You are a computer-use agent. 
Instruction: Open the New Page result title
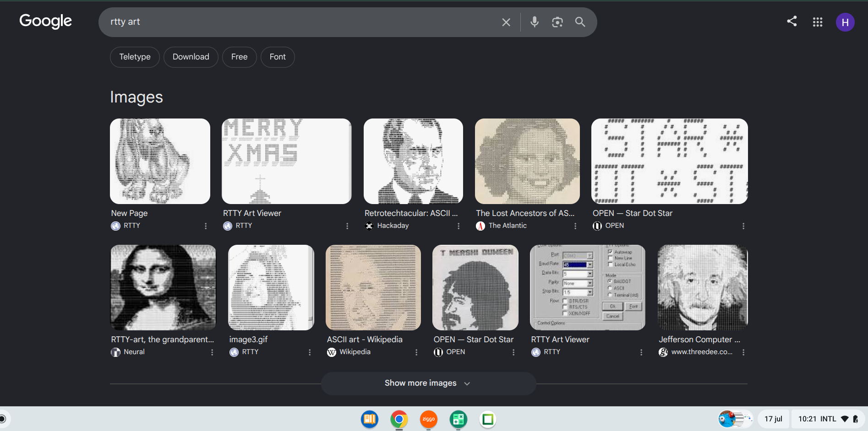pos(129,213)
